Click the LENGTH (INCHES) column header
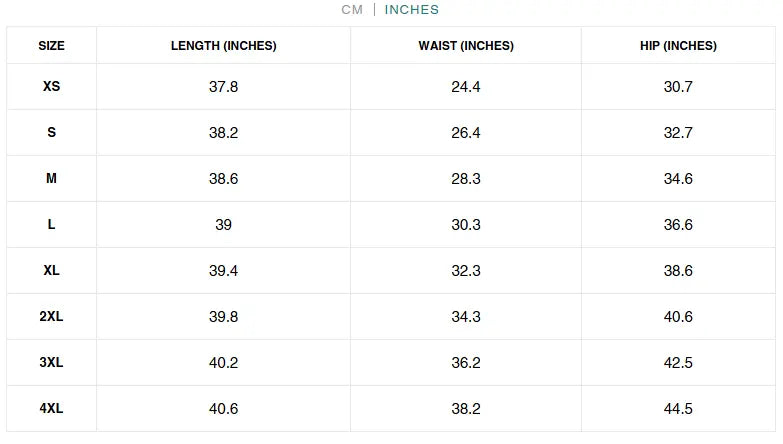The height and width of the screenshot is (444, 783). coord(224,46)
